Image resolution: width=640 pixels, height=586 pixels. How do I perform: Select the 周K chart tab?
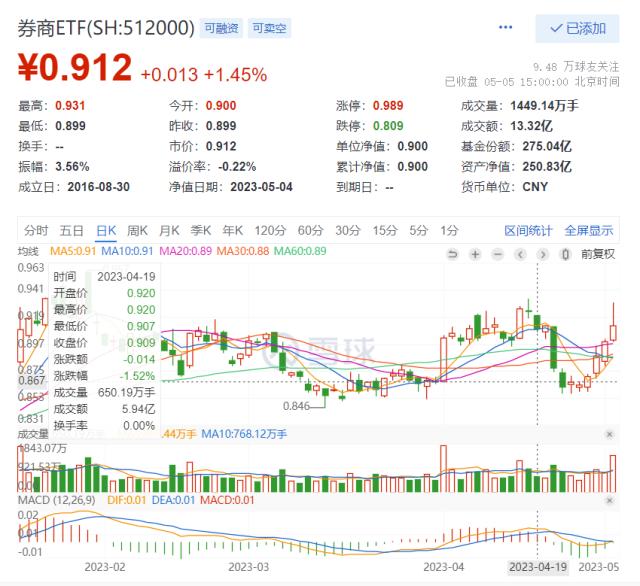[x=137, y=231]
